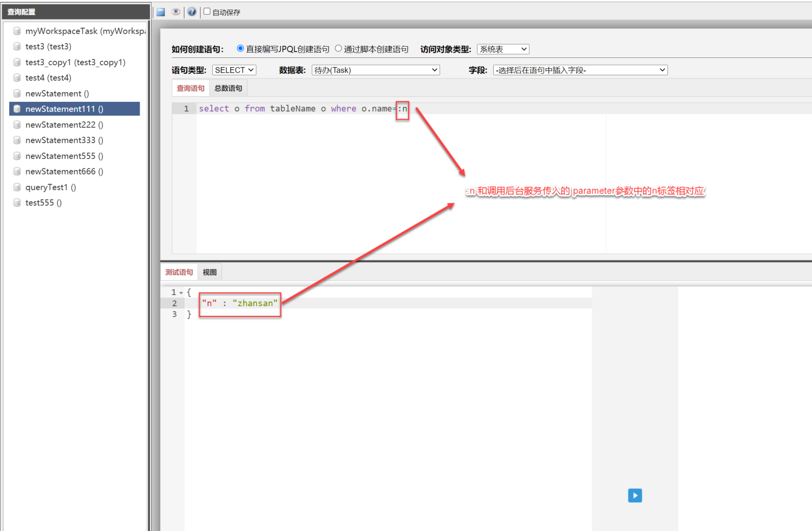This screenshot has height=531, width=812.
Task: Open the 字段 field insert dropdown
Action: [580, 70]
